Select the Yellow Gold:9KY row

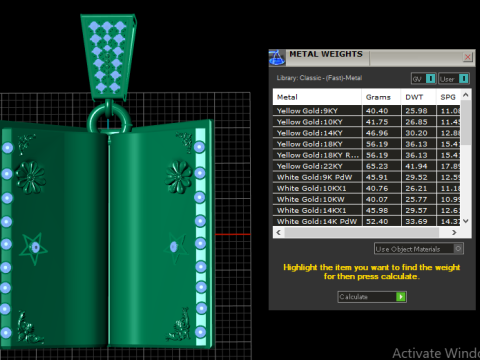pos(367,111)
